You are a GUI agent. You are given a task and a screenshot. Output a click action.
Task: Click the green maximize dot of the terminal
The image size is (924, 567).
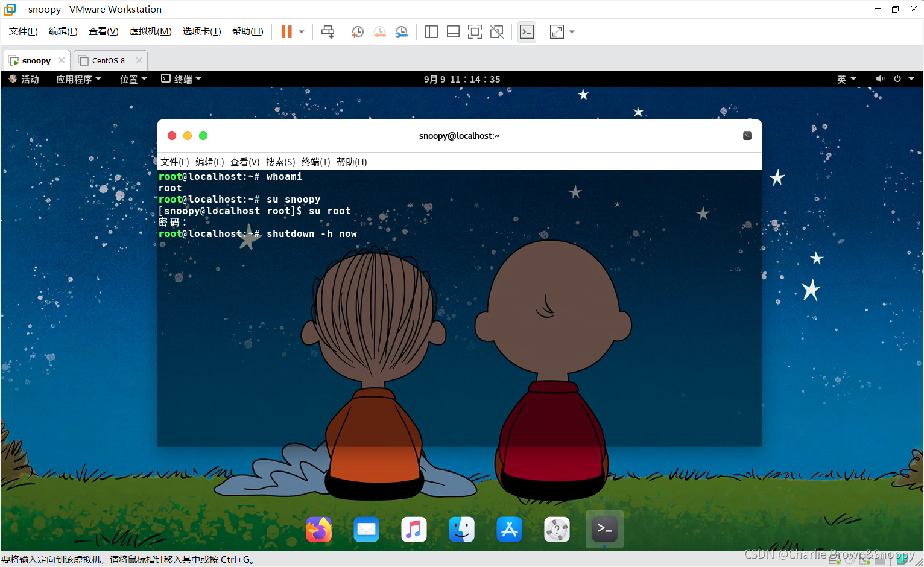click(203, 136)
